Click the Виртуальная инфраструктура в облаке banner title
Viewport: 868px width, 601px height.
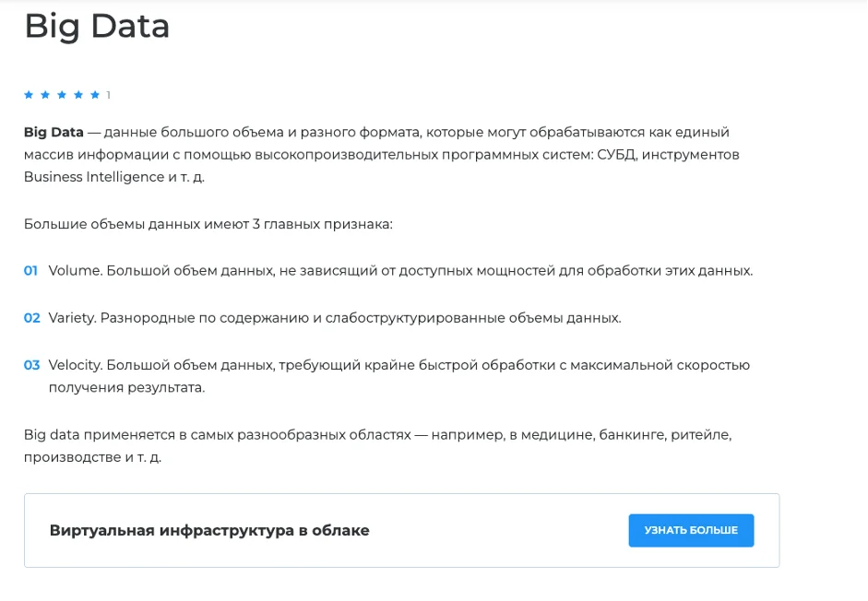click(209, 531)
